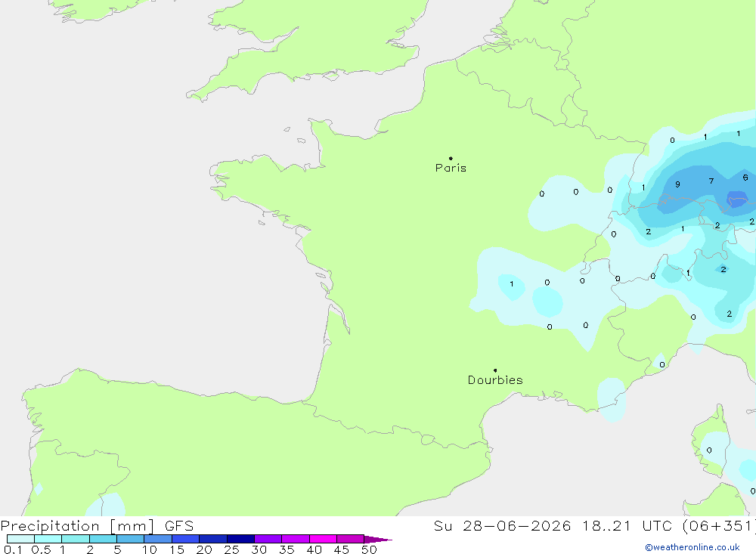Open the weatheronline.co.uk copyright link

pyautogui.click(x=692, y=547)
